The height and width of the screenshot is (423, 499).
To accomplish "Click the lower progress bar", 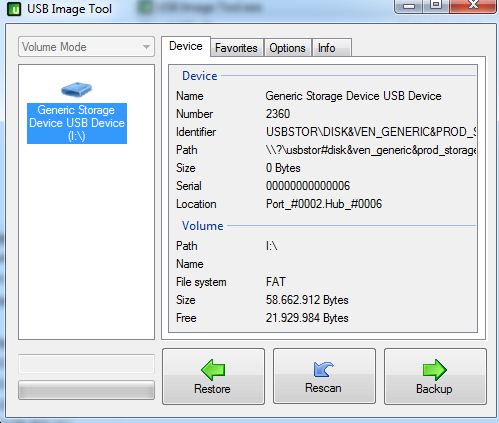I will [86, 389].
